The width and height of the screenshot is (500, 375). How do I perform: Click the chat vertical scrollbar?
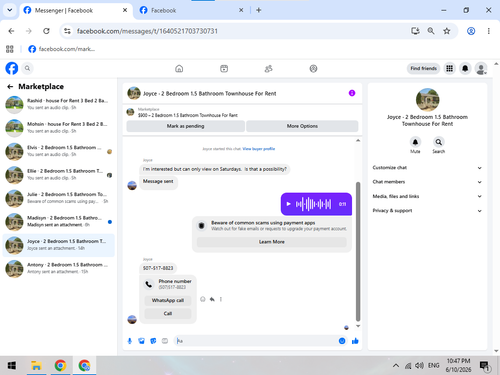358,252
